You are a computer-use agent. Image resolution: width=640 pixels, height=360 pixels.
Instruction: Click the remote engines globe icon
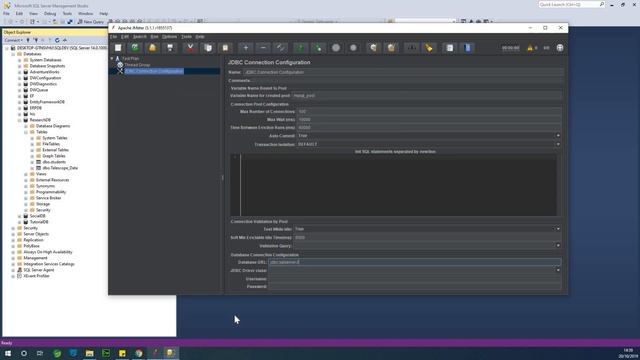click(x=560, y=48)
